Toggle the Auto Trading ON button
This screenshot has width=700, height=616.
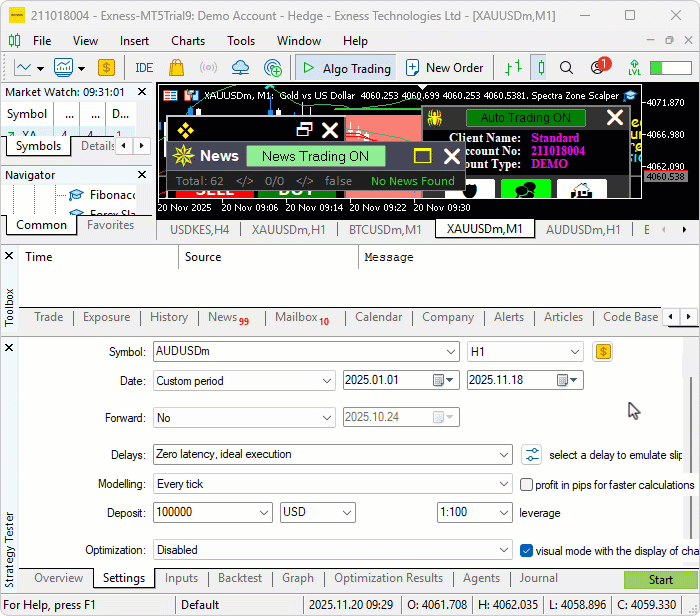[526, 118]
